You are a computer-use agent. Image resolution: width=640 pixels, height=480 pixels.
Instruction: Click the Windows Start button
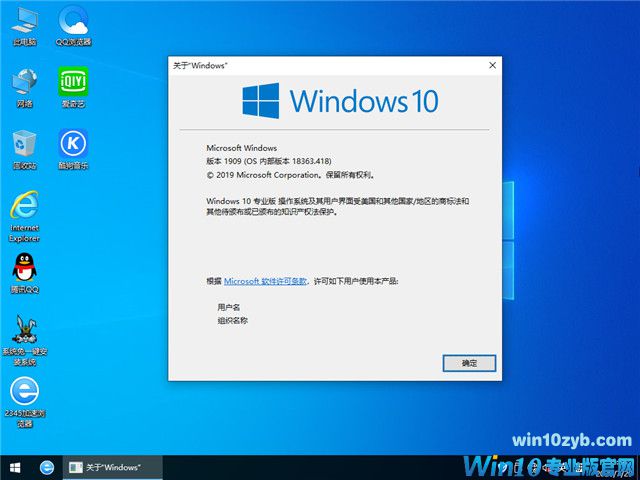click(15, 467)
